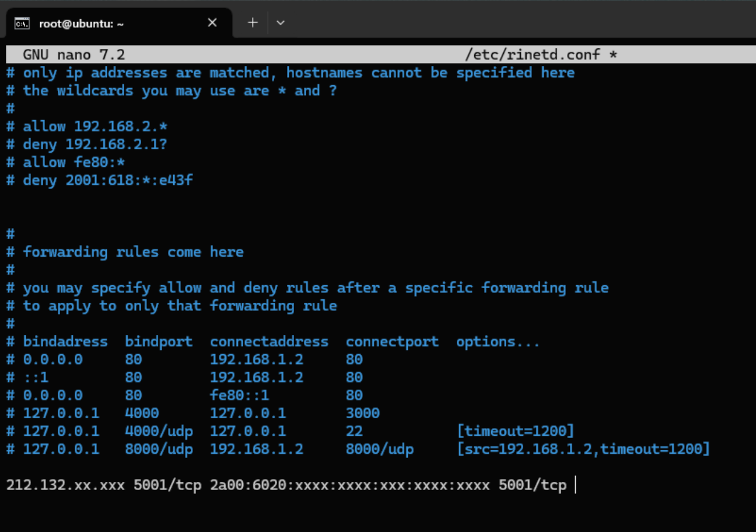Click the fe80::1 connect address
The image size is (756, 532).
[x=239, y=395]
